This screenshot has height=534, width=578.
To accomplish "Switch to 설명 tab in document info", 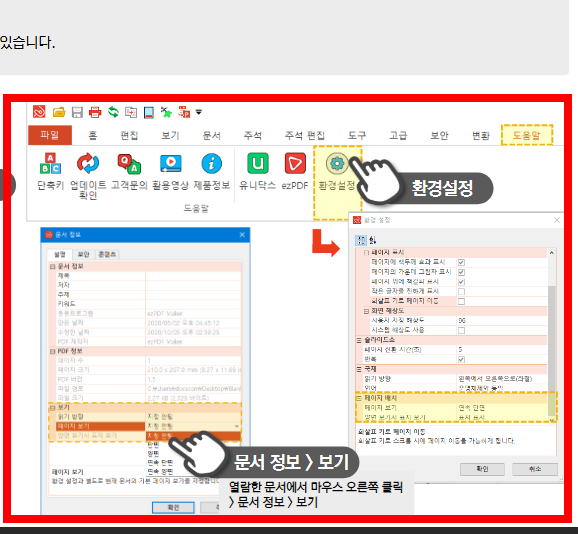I will 59,254.
